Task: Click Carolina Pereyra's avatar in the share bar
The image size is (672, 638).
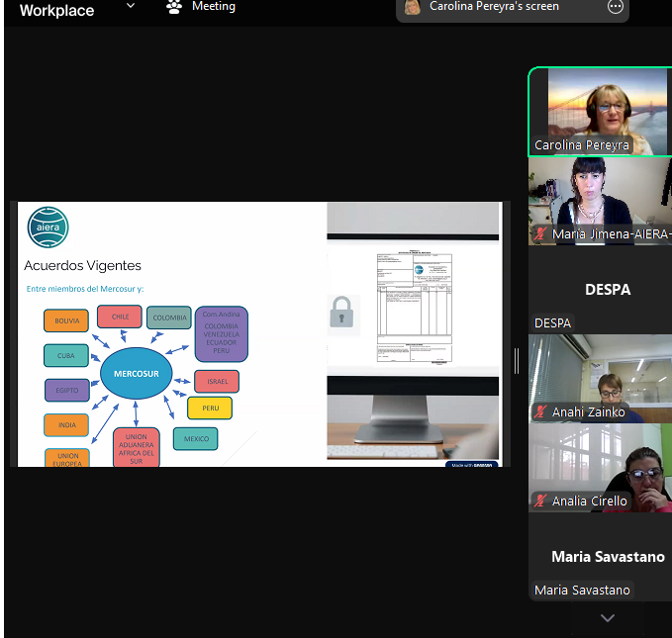Action: pos(413,7)
